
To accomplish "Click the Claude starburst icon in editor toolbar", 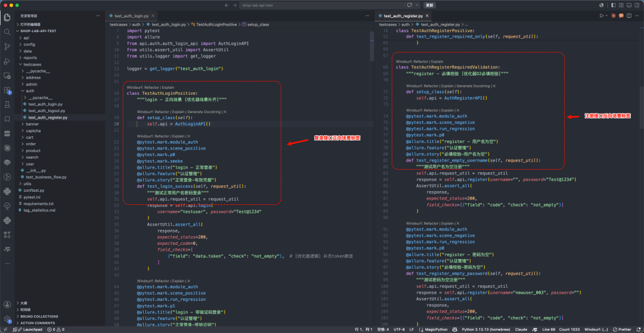I will 614,15.
